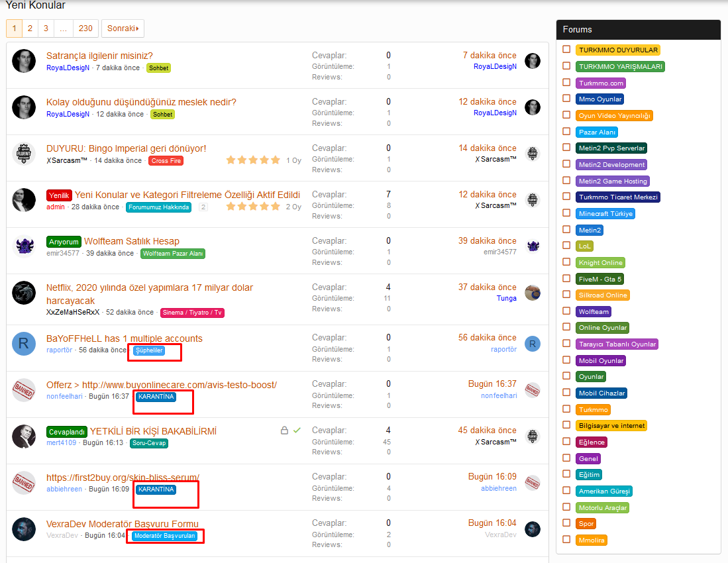Select current page 1 in pagination
Image resolution: width=728 pixels, height=563 pixels.
click(x=15, y=28)
